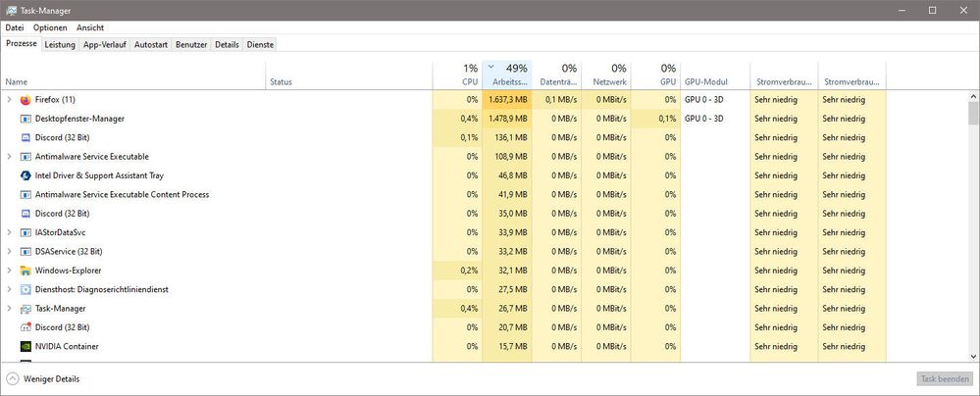Switch to the Autostart tab

[x=151, y=45]
